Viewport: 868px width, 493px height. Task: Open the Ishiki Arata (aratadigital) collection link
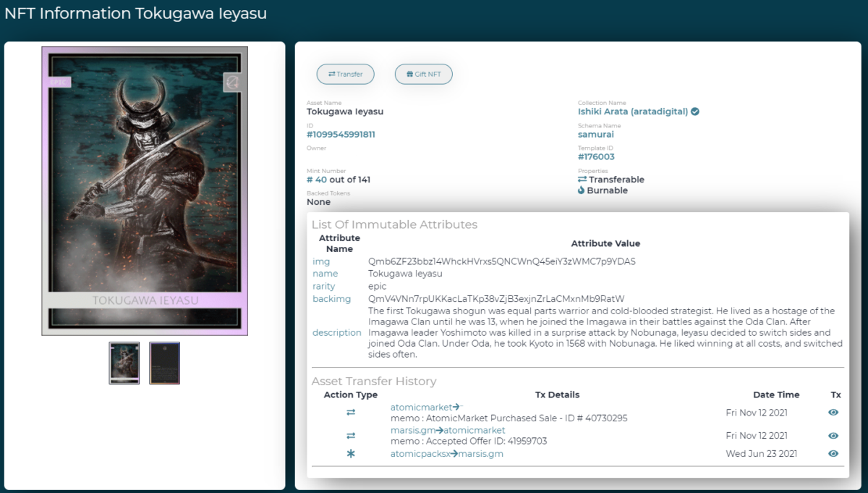(633, 111)
